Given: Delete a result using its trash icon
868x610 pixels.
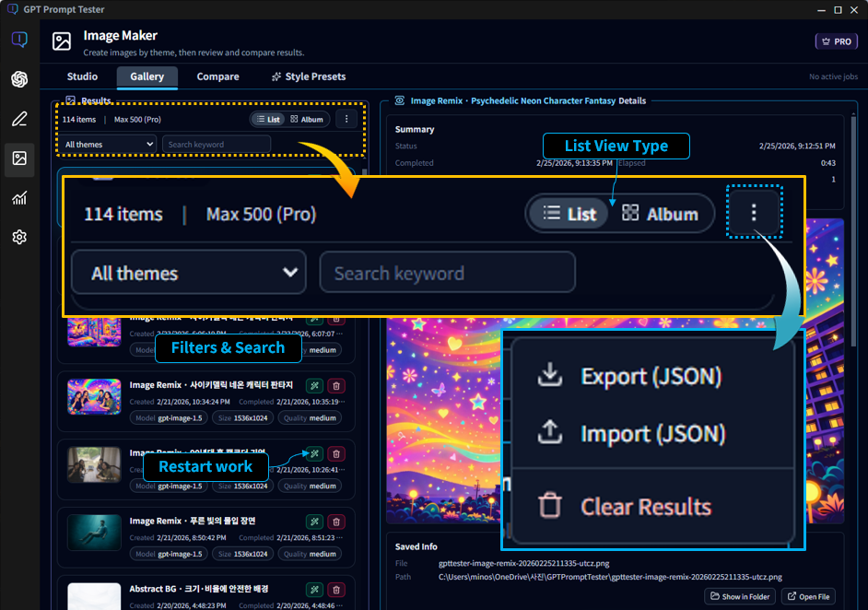Looking at the screenshot, I should [x=335, y=386].
